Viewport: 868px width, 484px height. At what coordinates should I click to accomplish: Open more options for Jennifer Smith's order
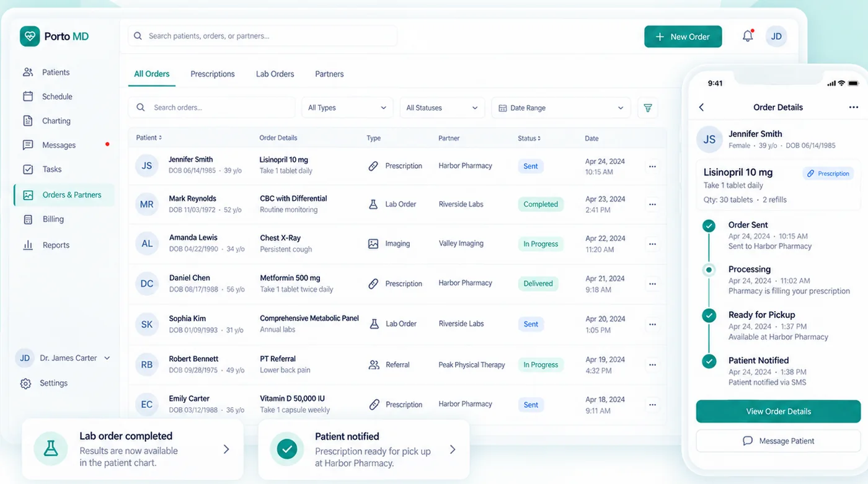click(652, 167)
